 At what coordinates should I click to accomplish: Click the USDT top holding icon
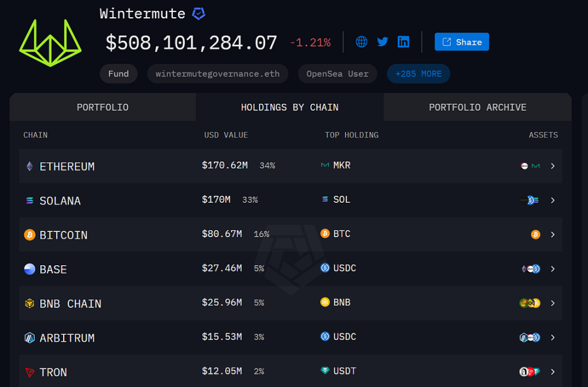click(325, 370)
